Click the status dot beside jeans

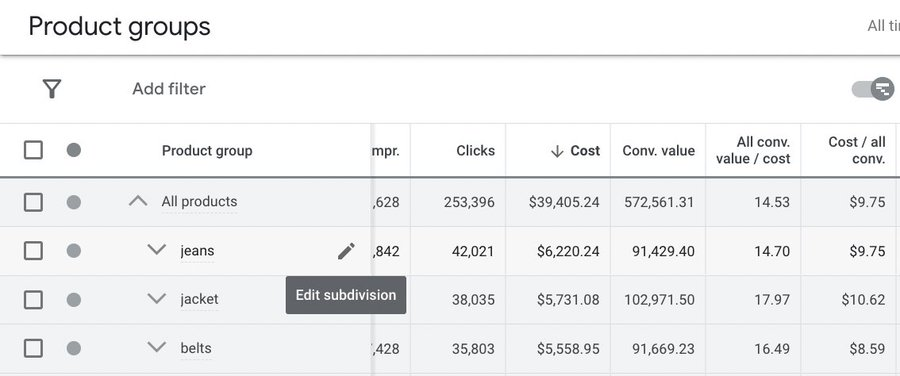tap(73, 251)
